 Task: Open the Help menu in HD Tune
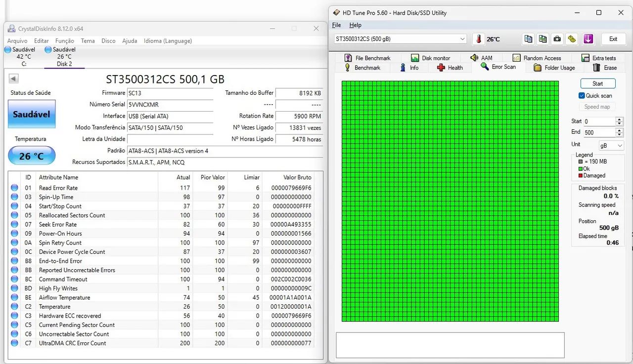tap(355, 25)
